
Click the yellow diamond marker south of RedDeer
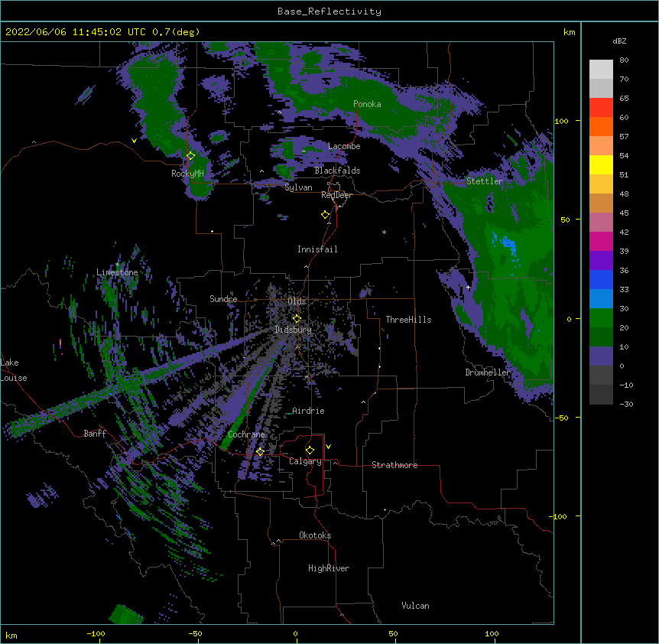(x=325, y=215)
